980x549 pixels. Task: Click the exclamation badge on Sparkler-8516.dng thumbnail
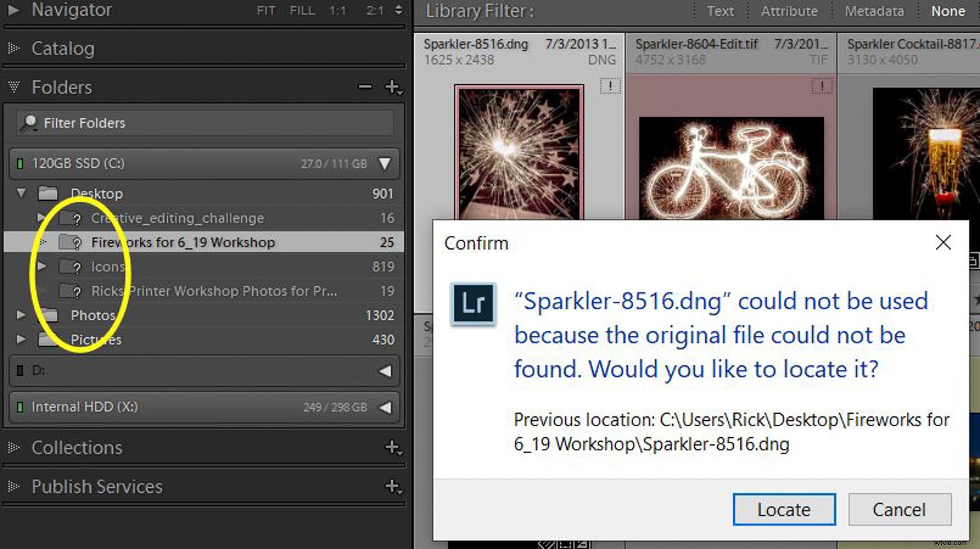610,86
